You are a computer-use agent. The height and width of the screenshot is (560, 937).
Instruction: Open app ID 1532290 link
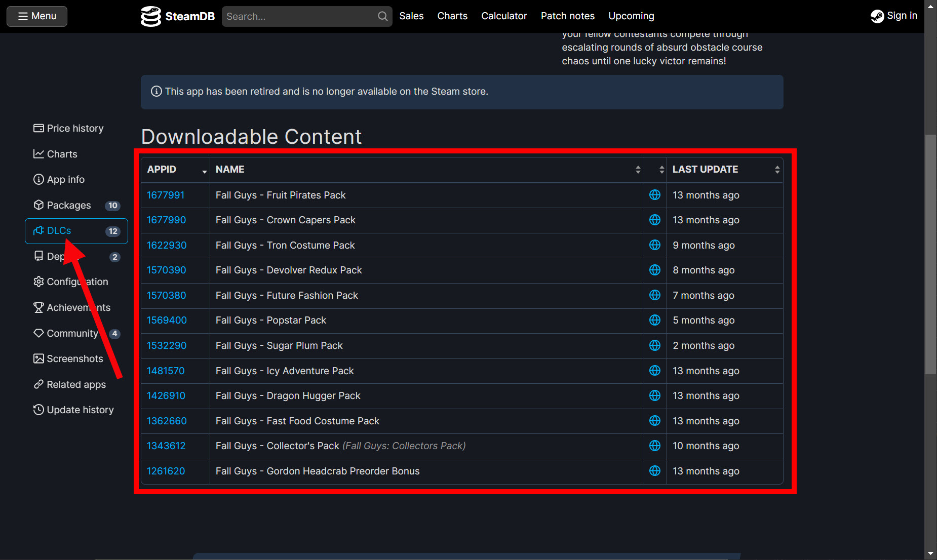click(x=167, y=345)
